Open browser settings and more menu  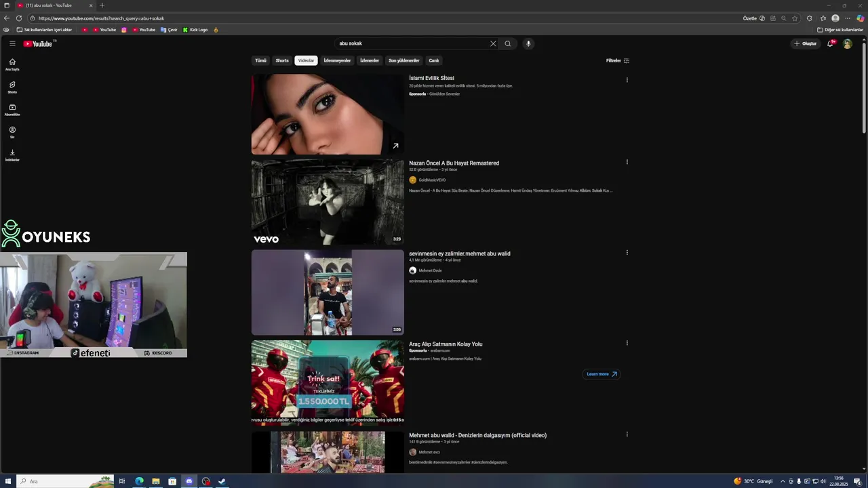point(847,18)
